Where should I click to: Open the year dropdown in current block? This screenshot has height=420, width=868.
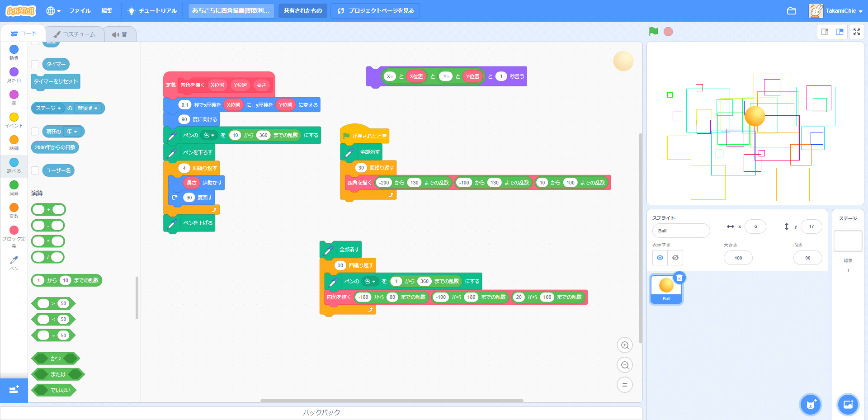click(x=72, y=132)
